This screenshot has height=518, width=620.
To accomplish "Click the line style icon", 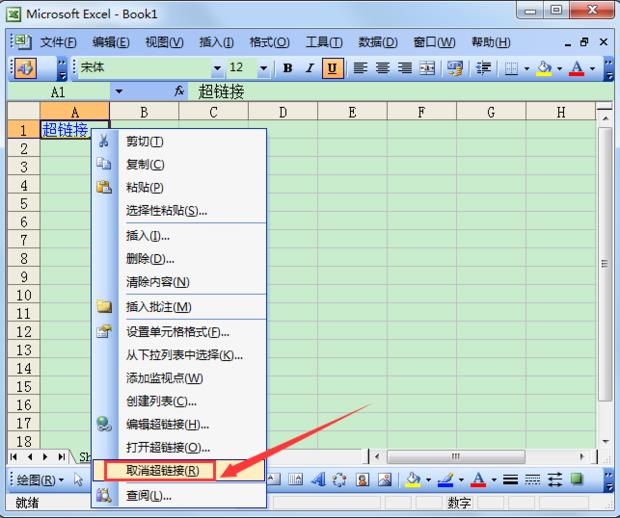I will pos(510,480).
